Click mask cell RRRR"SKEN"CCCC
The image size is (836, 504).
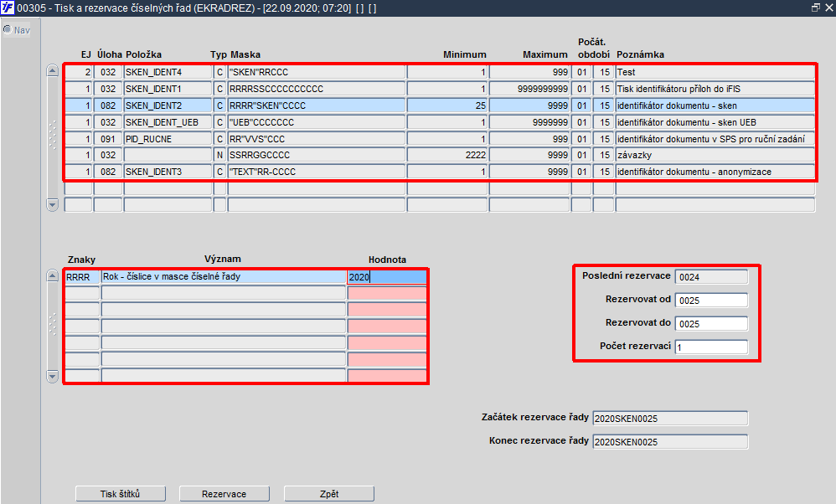pyautogui.click(x=317, y=105)
